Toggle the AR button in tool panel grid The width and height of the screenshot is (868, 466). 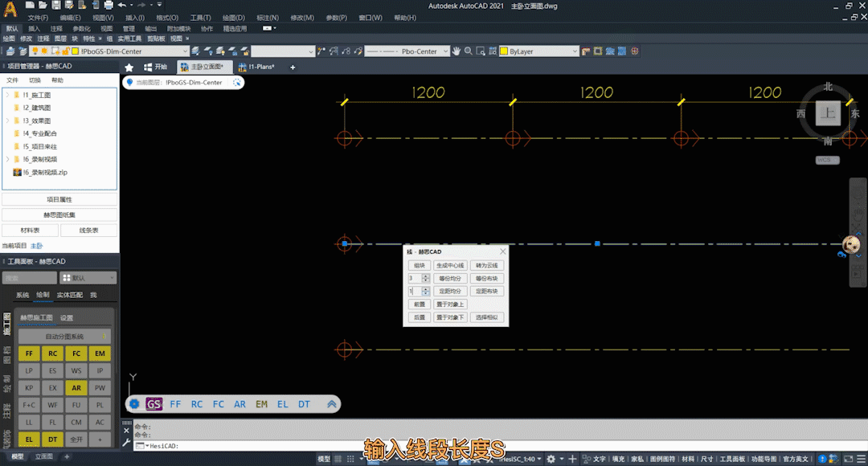tap(76, 388)
